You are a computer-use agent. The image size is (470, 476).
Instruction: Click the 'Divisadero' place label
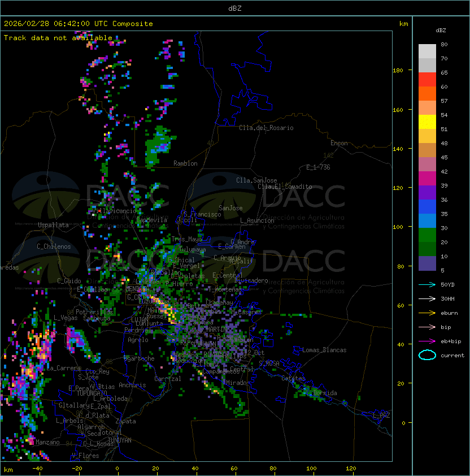click(251, 280)
